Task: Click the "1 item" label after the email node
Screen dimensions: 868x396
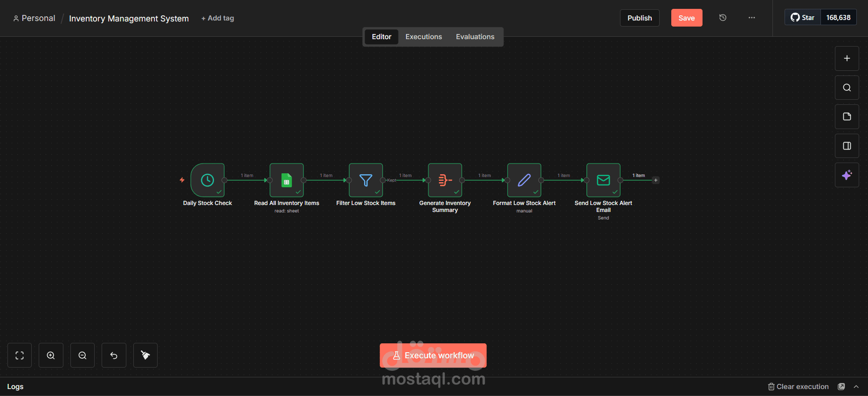Action: pos(639,176)
